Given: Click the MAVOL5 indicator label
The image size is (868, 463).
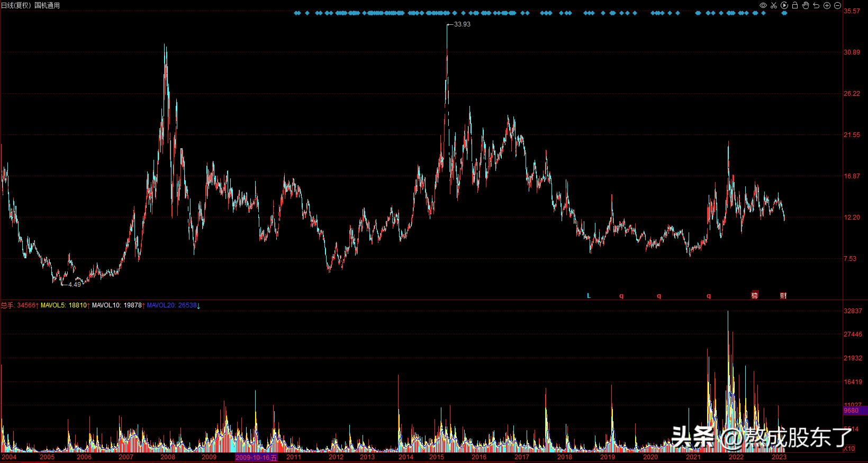Looking at the screenshot, I should click(54, 305).
